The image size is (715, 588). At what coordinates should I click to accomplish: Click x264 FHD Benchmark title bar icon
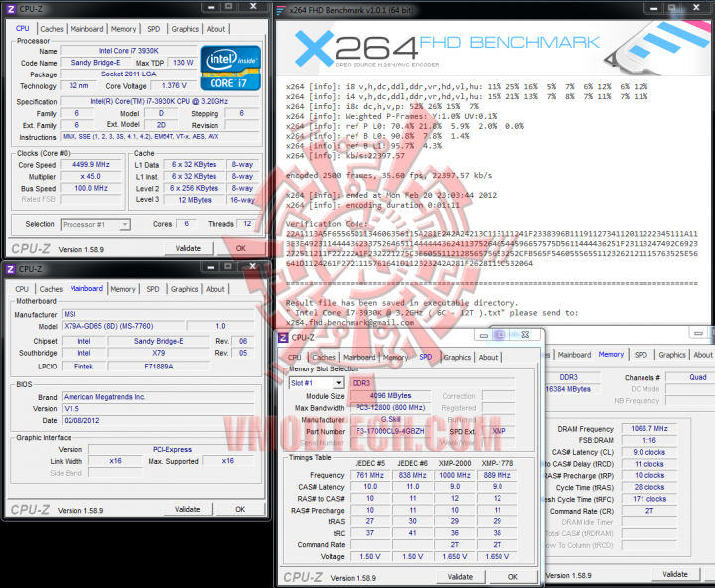(x=281, y=10)
